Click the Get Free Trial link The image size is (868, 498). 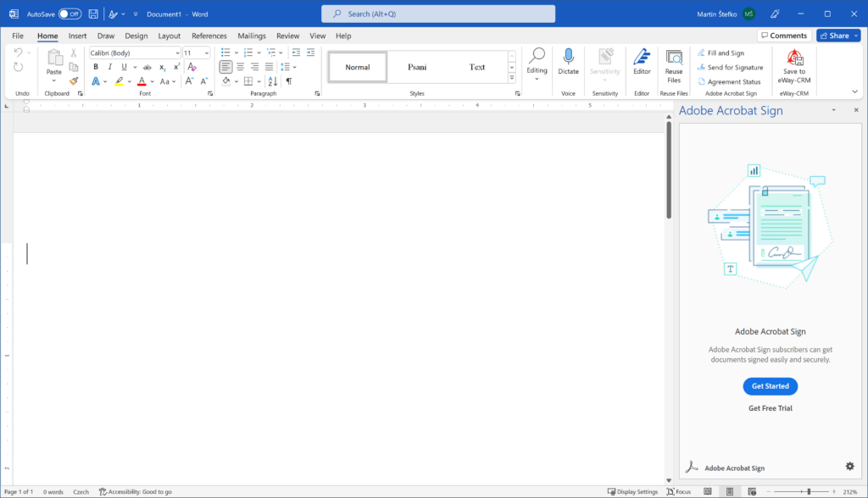pyautogui.click(x=770, y=408)
